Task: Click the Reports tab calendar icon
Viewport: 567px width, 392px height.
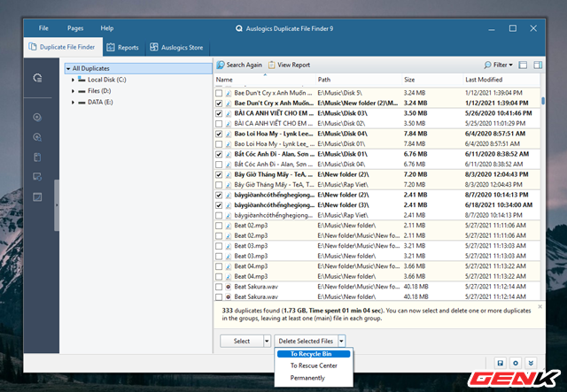Action: pos(111,47)
